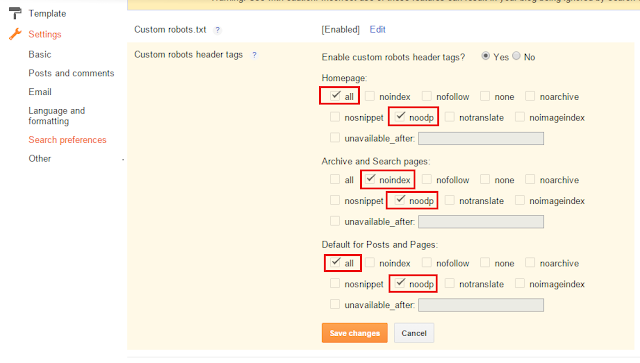Save changes to robots header tags
Image resolution: width=640 pixels, height=363 pixels.
coord(354,333)
